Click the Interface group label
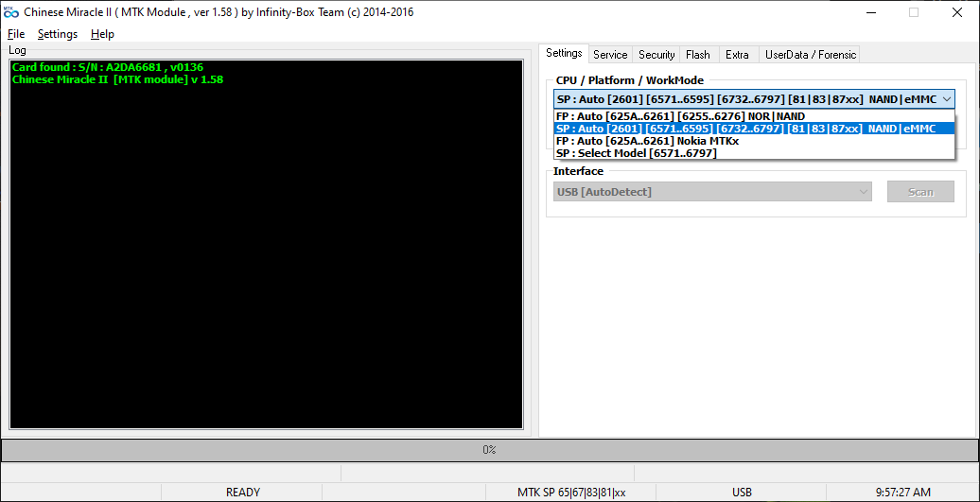The image size is (980, 502). (x=578, y=171)
